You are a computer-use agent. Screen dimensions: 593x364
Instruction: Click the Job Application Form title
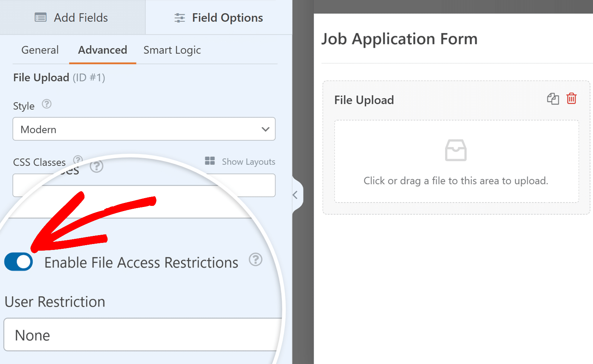click(x=399, y=39)
